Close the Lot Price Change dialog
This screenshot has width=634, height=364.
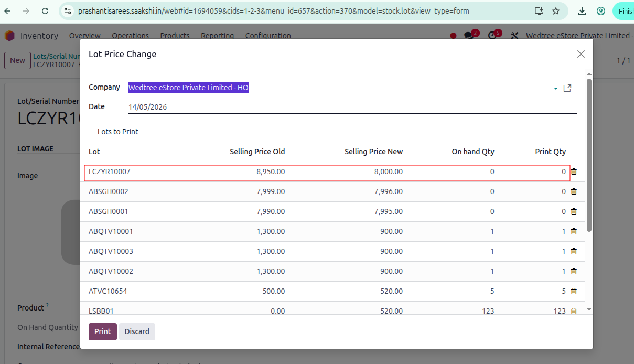581,54
